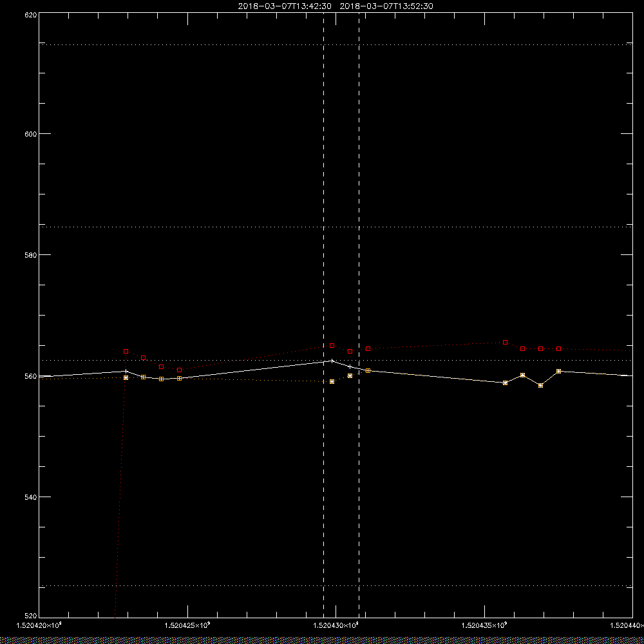Pick the white plus marker at the curve's peak
The image size is (644, 644).
pos(332,361)
